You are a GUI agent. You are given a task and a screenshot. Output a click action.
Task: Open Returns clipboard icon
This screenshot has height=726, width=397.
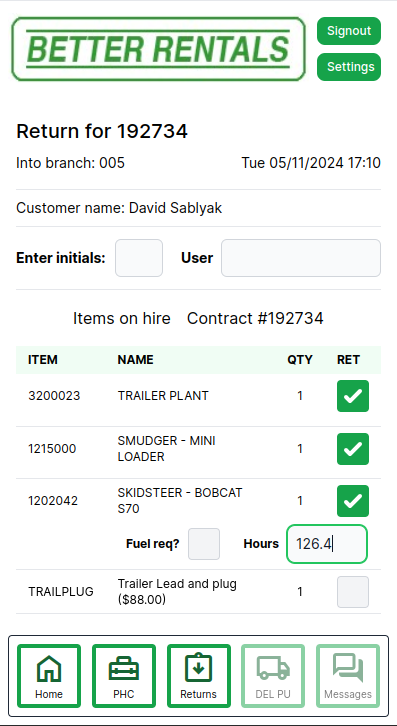click(199, 676)
